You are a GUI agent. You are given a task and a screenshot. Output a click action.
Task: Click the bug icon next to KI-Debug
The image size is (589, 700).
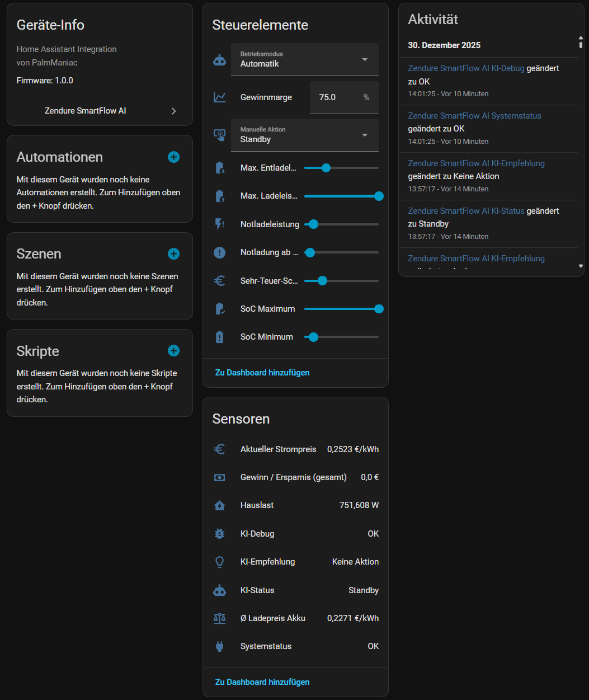(x=220, y=534)
